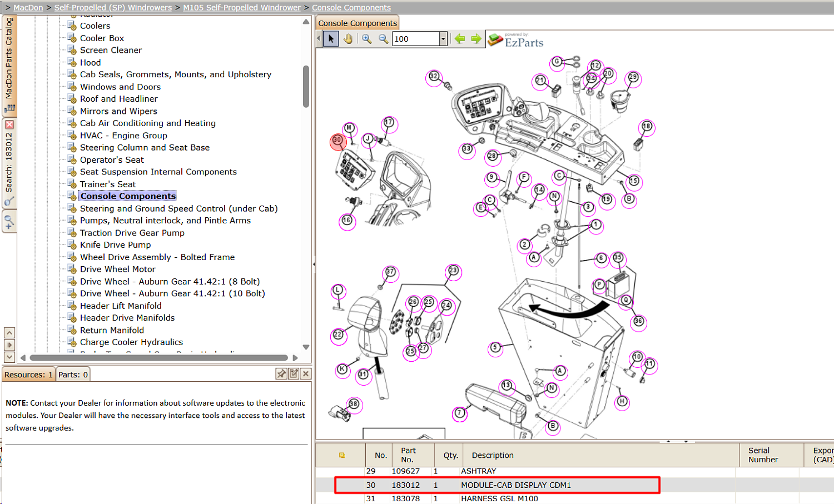Click the side tab middle arrow button
This screenshot has height=504, width=834.
tap(9, 345)
